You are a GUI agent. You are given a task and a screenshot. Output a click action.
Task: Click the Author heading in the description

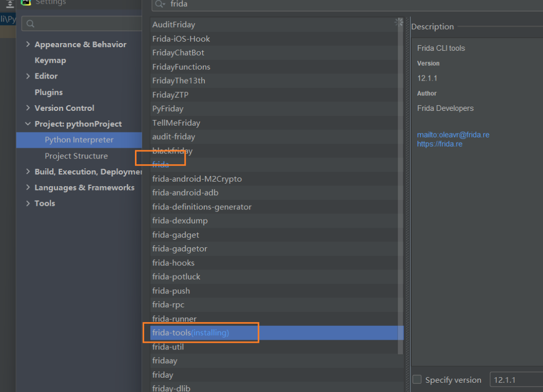click(426, 93)
